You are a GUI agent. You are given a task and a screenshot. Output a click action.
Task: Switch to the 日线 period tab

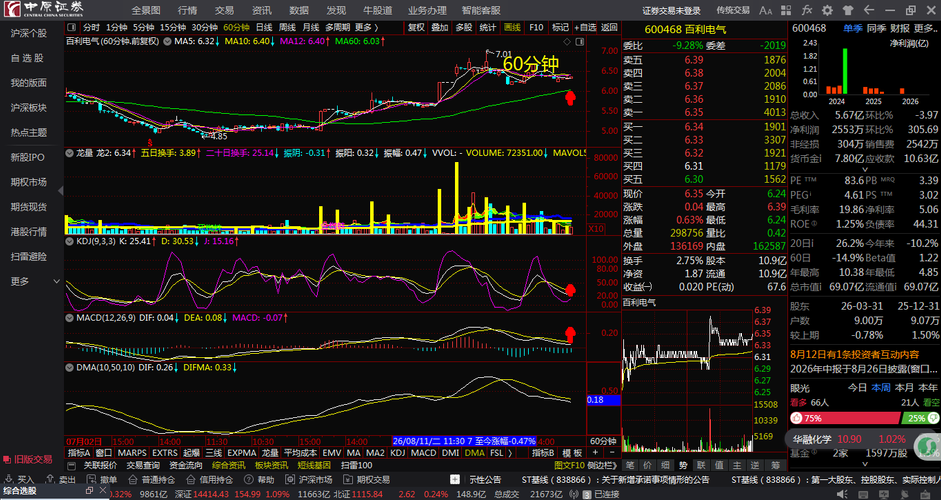click(263, 28)
